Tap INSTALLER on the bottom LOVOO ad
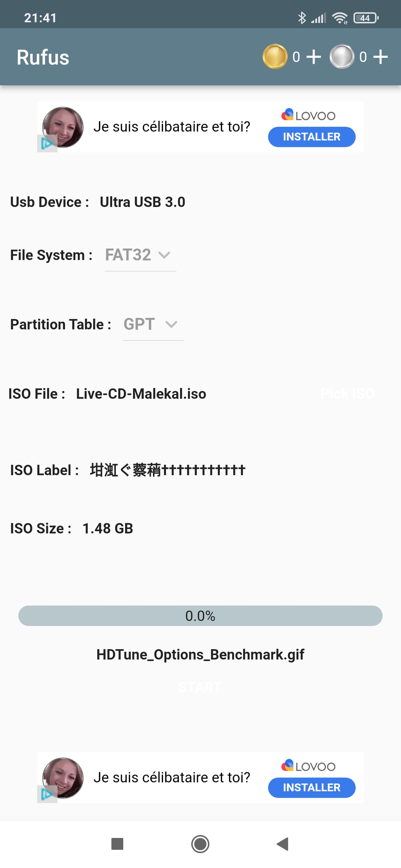This screenshot has width=401, height=868. tap(312, 788)
